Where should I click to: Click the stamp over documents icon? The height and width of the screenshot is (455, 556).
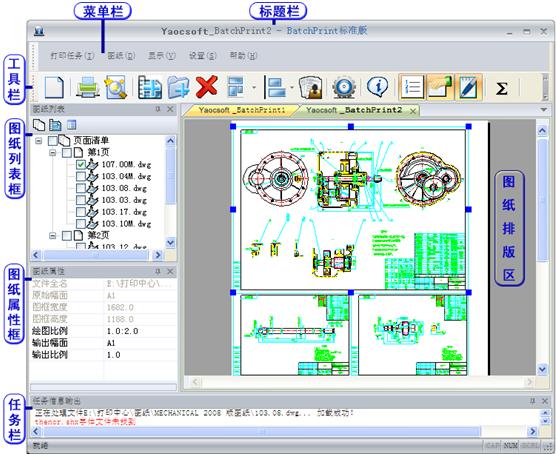coord(311,87)
